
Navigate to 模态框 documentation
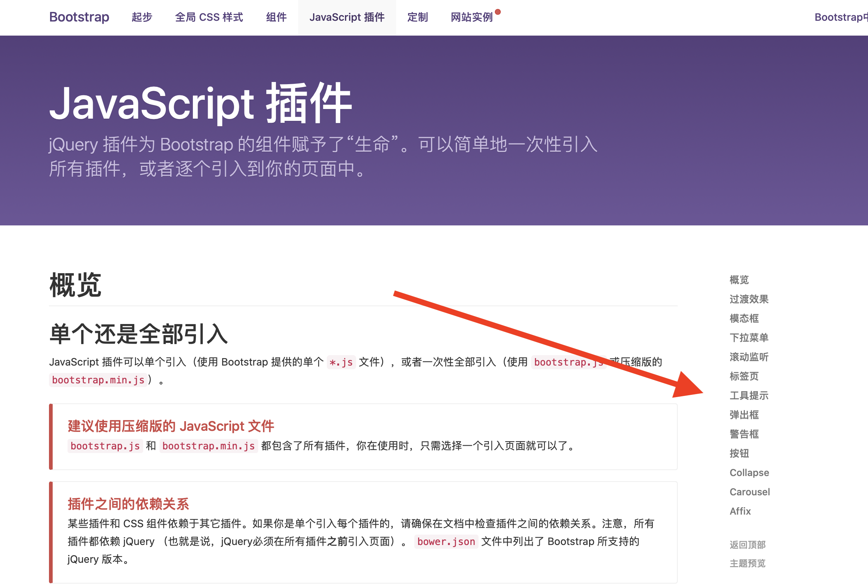click(x=743, y=318)
